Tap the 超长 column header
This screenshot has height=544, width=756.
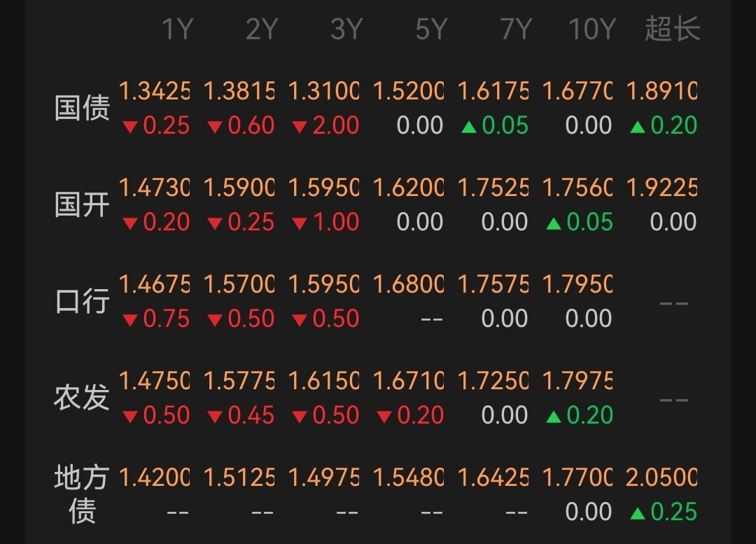(672, 29)
